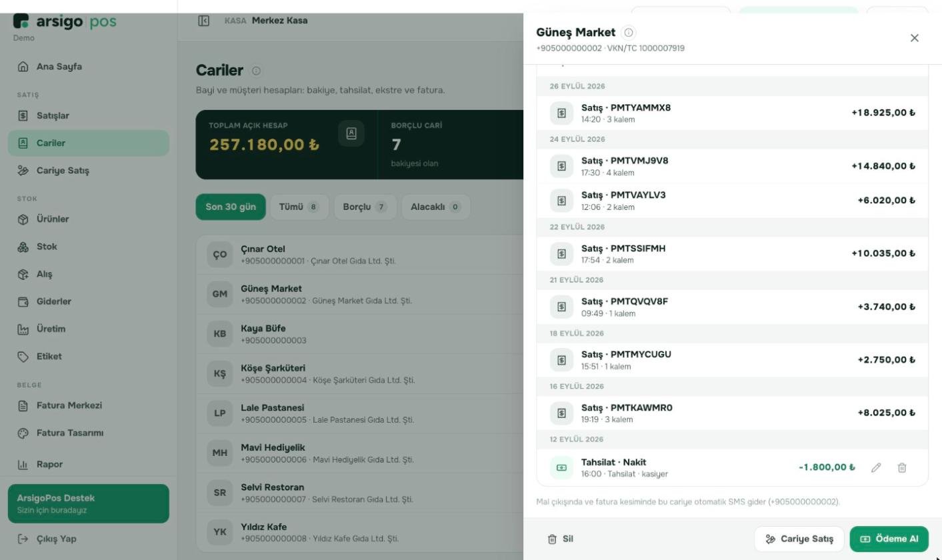Open sale PMTKAWMR0 transaction row
This screenshot has width=942, height=560.
tap(732, 413)
